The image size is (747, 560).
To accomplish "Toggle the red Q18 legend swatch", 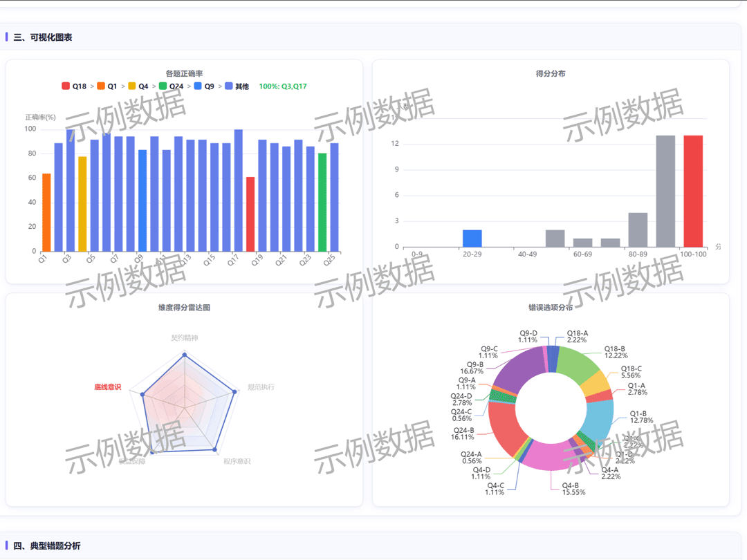I will coord(66,86).
